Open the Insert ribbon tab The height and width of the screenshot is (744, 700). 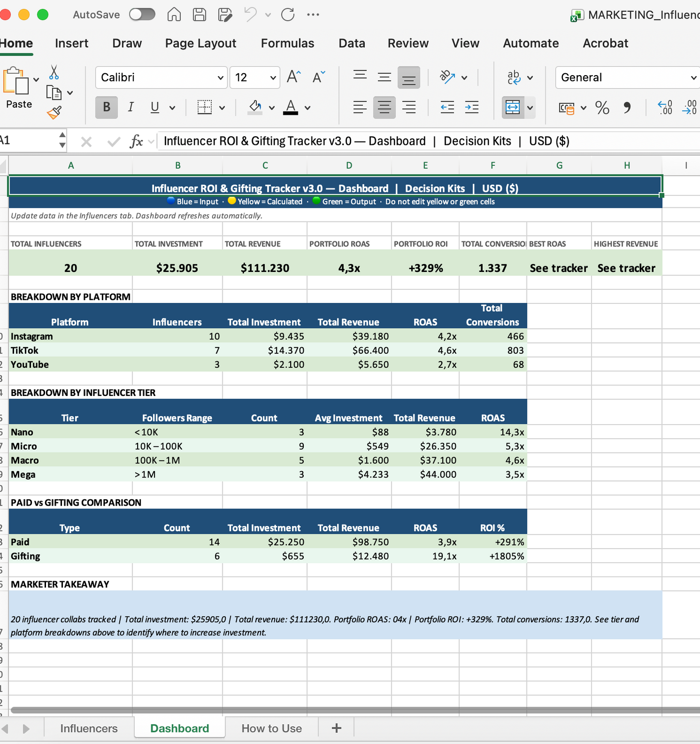pyautogui.click(x=72, y=43)
